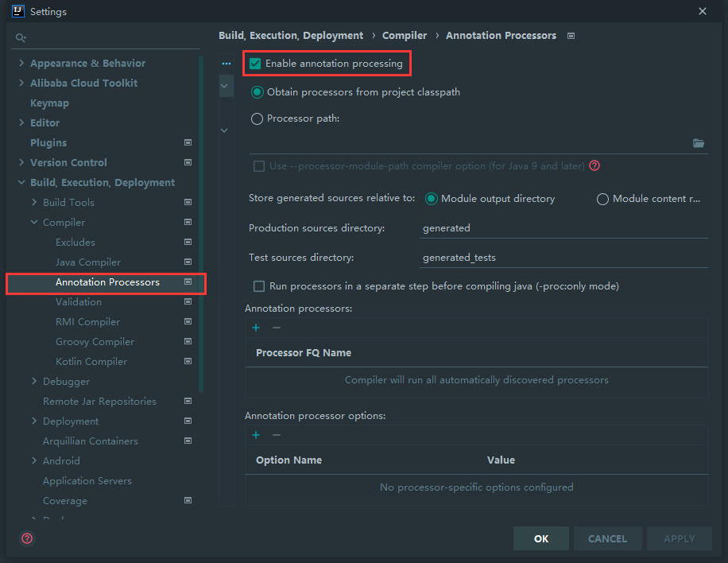
Task: Expand the Debugger settings node
Action: point(34,382)
